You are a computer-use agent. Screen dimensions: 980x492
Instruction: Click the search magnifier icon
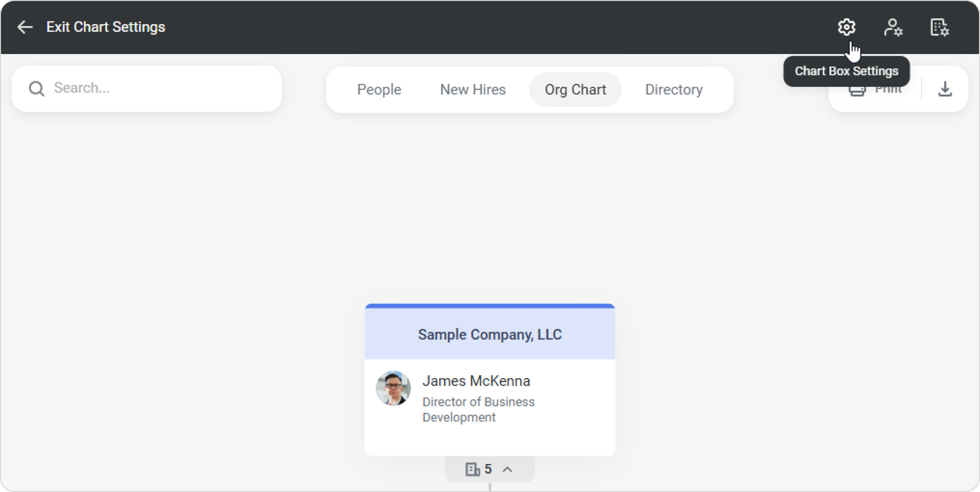[x=37, y=89]
